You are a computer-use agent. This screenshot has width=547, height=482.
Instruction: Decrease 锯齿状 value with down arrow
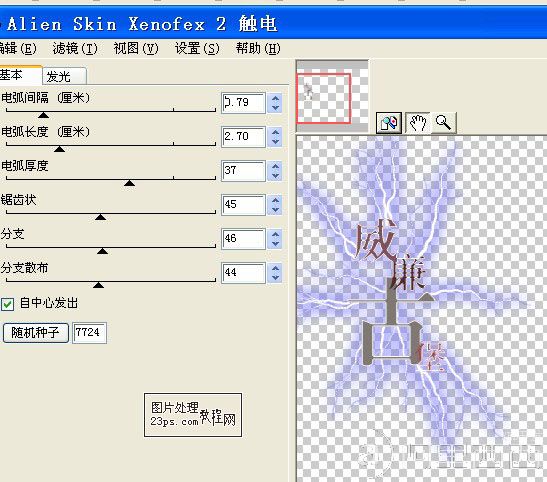[x=275, y=210]
